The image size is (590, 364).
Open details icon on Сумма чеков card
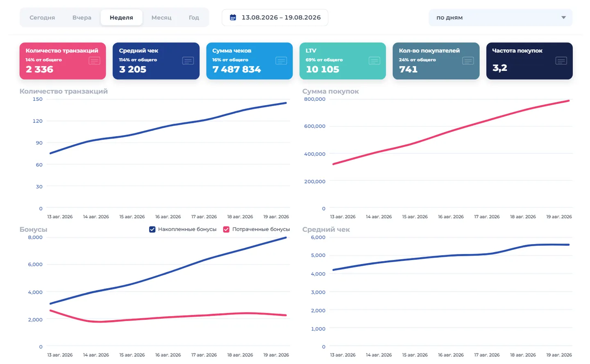281,61
